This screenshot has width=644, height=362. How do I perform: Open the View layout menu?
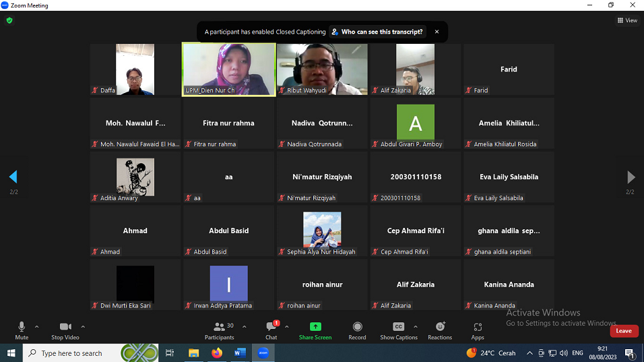[628, 20]
